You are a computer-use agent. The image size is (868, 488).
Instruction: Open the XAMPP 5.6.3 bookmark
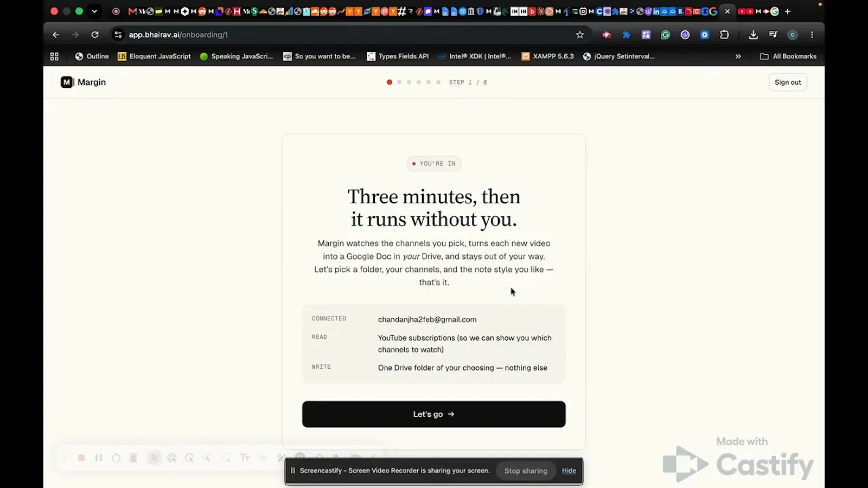(x=547, y=56)
